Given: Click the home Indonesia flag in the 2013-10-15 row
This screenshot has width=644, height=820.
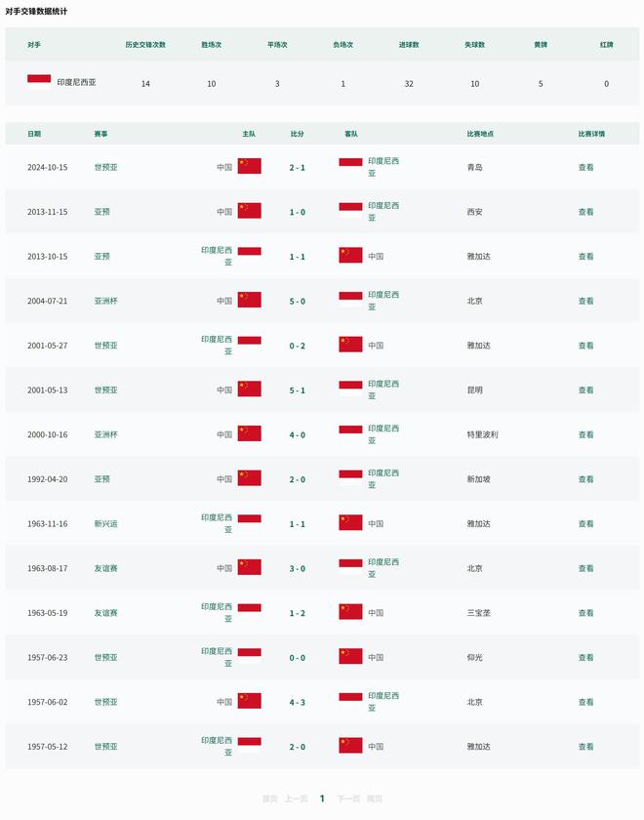Looking at the screenshot, I should pyautogui.click(x=250, y=256).
